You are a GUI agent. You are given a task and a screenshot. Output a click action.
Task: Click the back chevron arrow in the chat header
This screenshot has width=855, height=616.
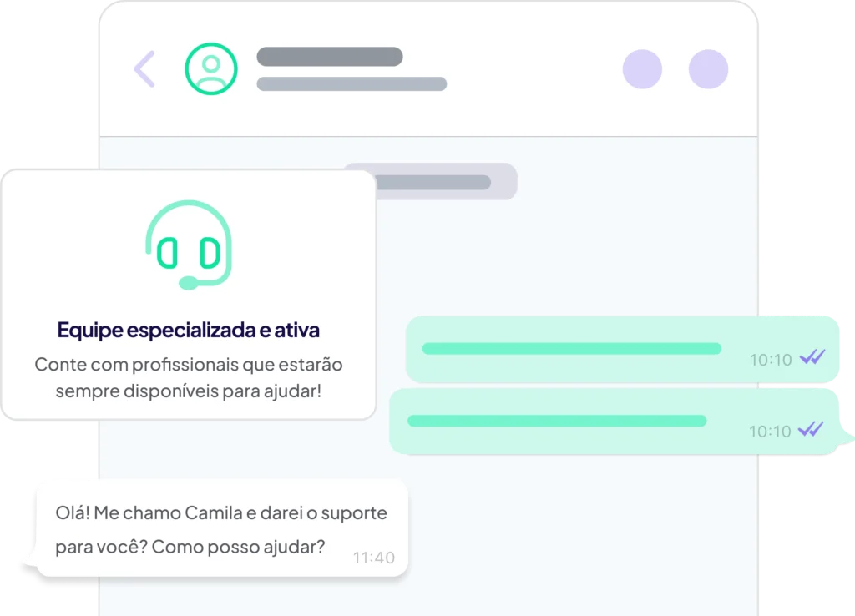tap(144, 68)
